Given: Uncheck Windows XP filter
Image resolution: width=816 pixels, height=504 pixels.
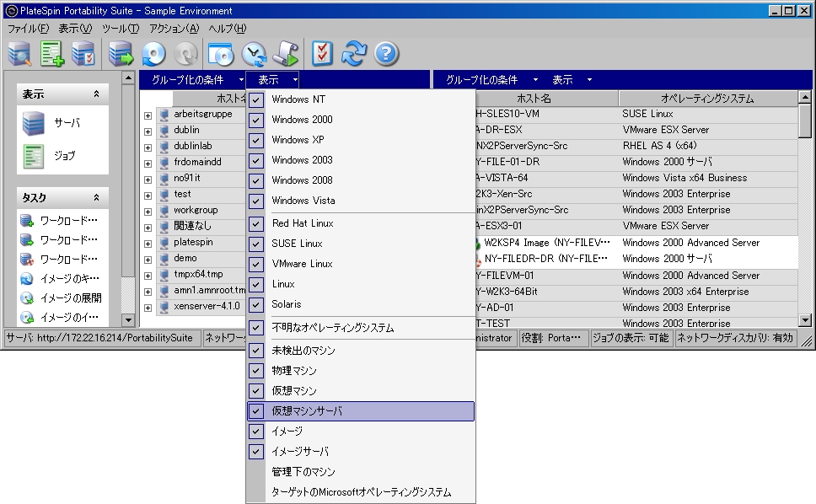Looking at the screenshot, I should (x=256, y=140).
